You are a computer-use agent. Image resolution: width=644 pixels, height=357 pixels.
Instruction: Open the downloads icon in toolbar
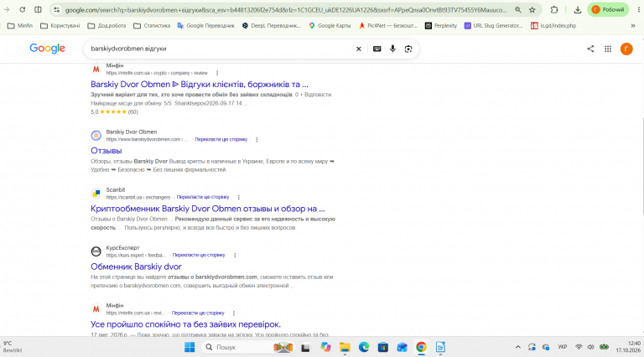point(578,9)
